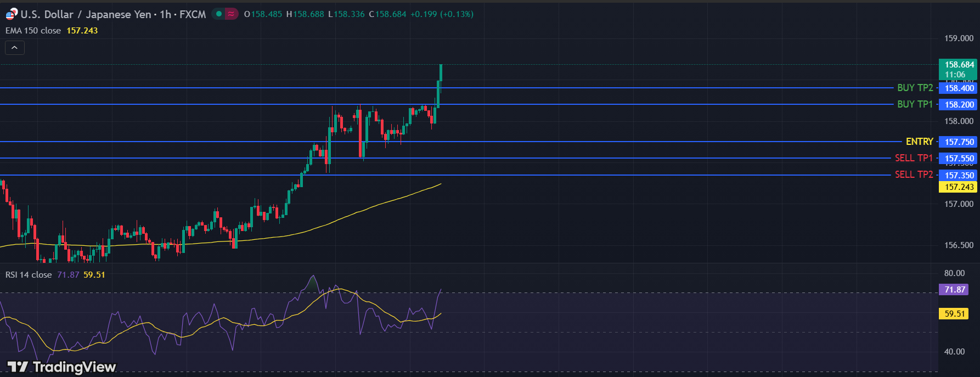Click the yellow RSI average tag 59.51
The height and width of the screenshot is (377, 980).
[x=955, y=314]
